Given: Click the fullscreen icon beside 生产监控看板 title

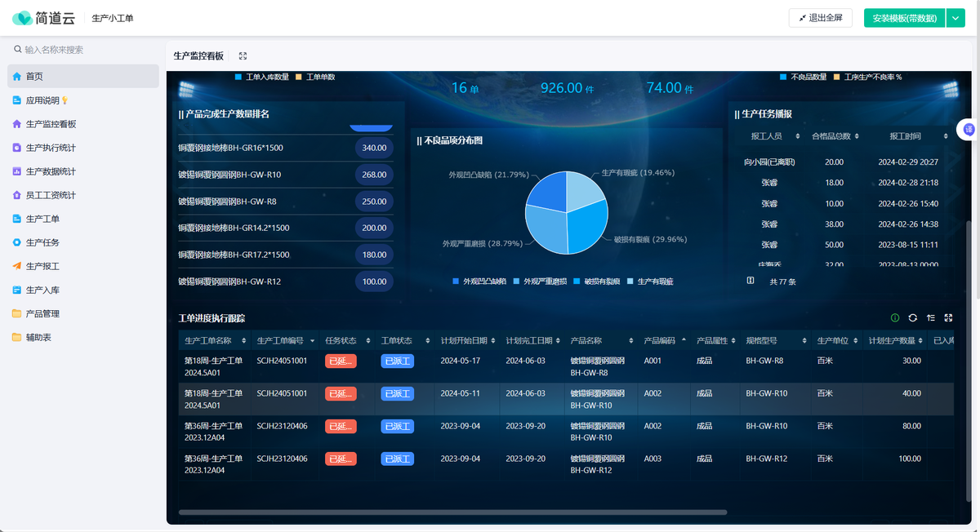Looking at the screenshot, I should 243,56.
